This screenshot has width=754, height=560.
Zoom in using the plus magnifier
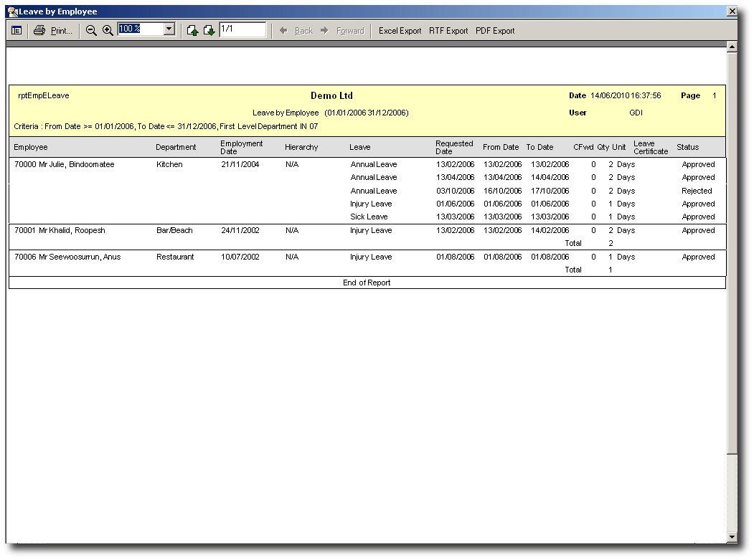click(x=108, y=31)
